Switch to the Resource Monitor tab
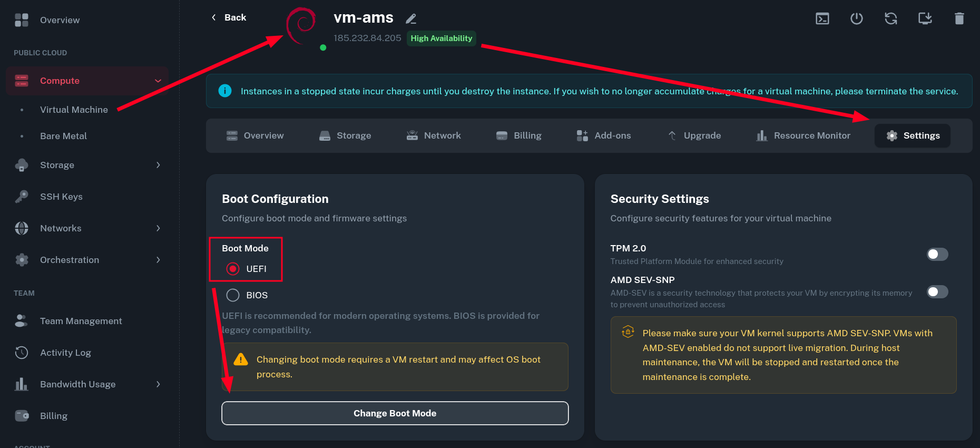 tap(803, 135)
